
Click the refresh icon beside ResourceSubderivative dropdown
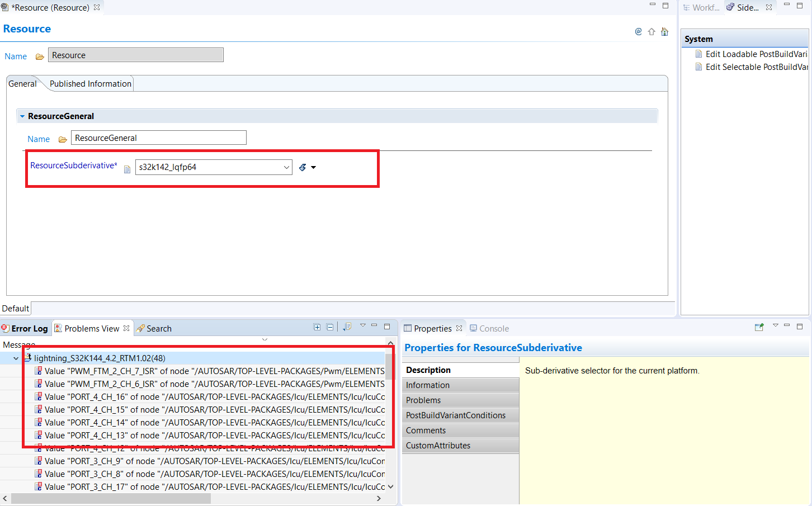(301, 167)
